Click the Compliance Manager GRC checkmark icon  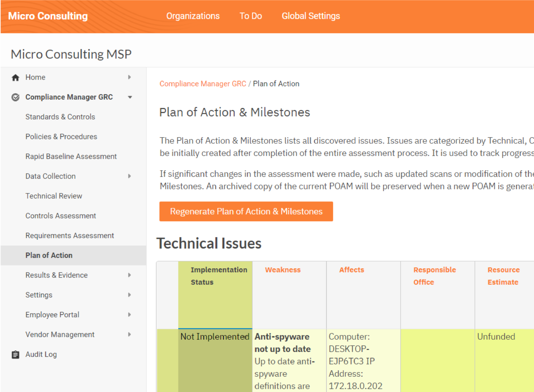pos(15,97)
